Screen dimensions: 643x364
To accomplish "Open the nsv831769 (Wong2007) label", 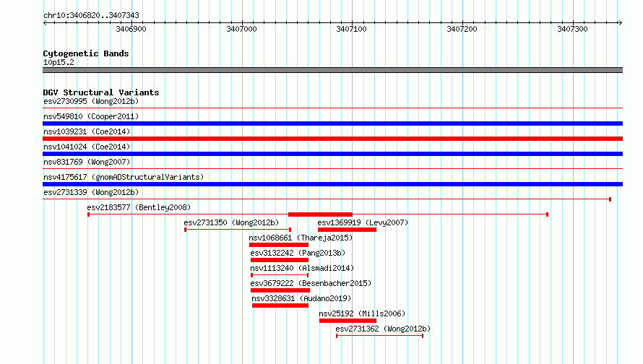I will pos(87,162).
